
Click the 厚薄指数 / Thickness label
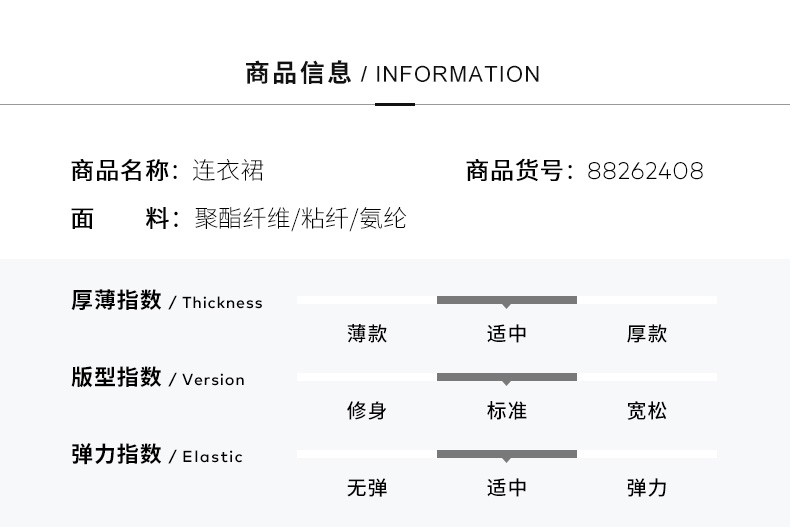click(x=167, y=300)
